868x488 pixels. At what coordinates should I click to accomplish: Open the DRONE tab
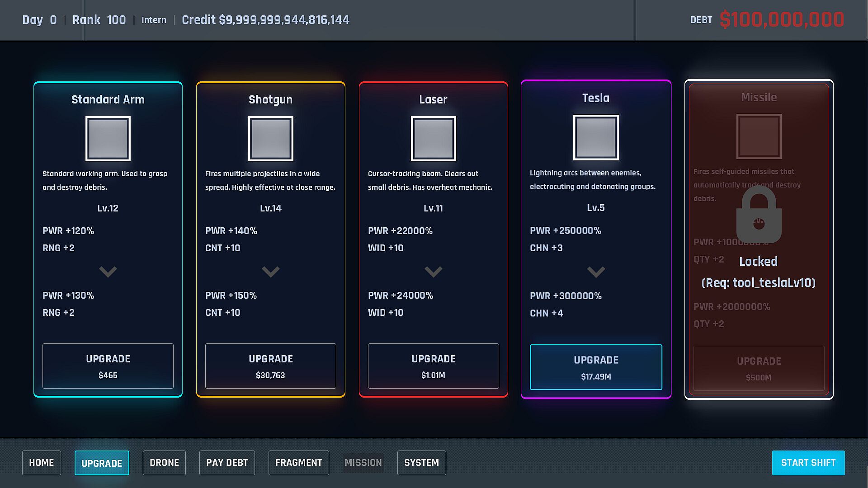point(164,463)
